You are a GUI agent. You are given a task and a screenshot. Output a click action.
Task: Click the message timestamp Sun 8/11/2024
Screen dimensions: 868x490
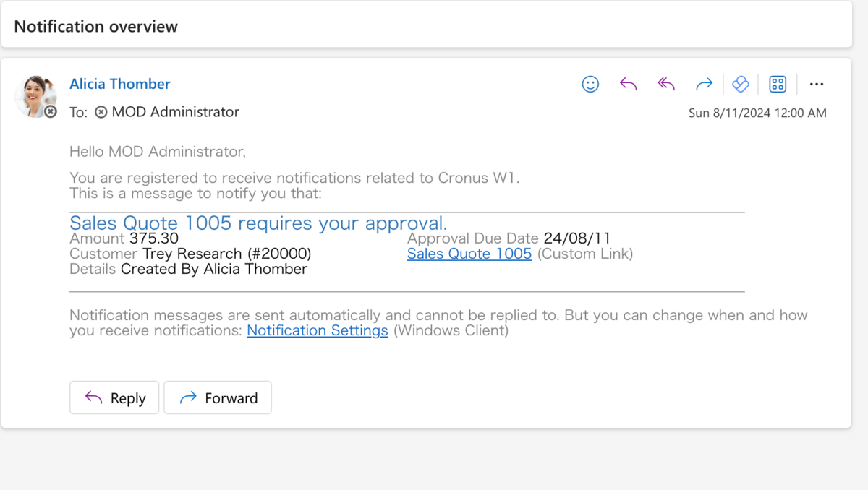click(757, 113)
